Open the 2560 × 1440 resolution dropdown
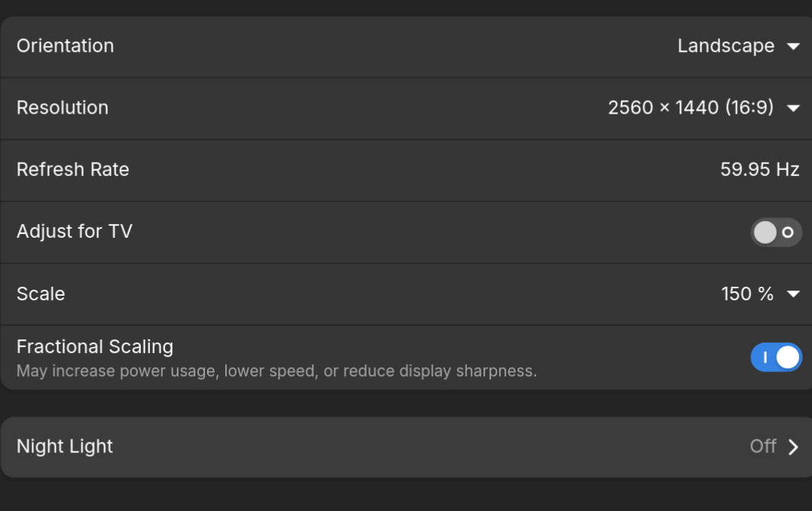The image size is (812, 511). point(691,108)
